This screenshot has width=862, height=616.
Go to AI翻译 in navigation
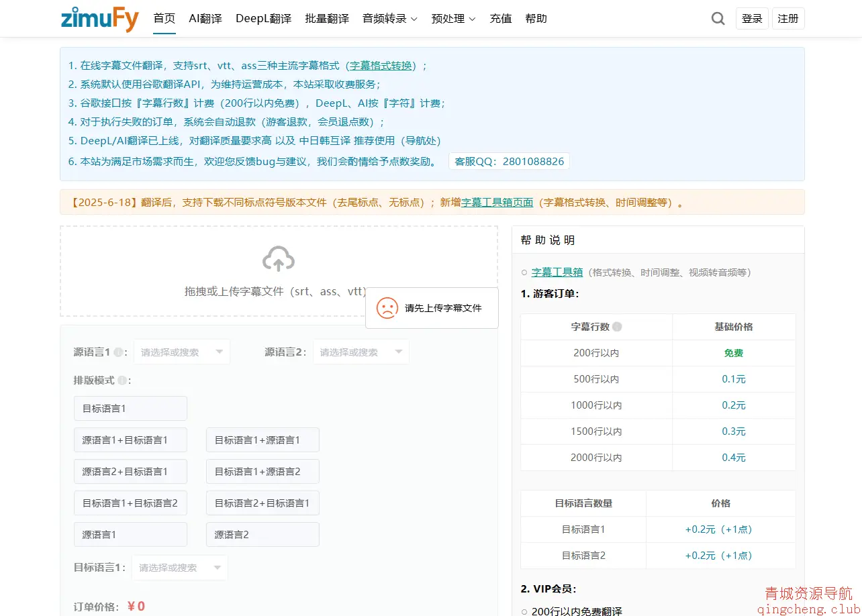pos(205,19)
